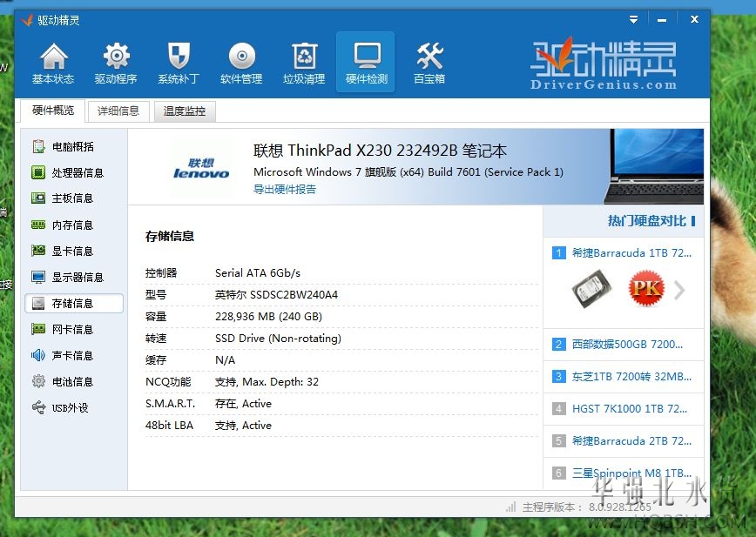Click the 存储信息 disk icon
The image size is (756, 537).
(38, 303)
